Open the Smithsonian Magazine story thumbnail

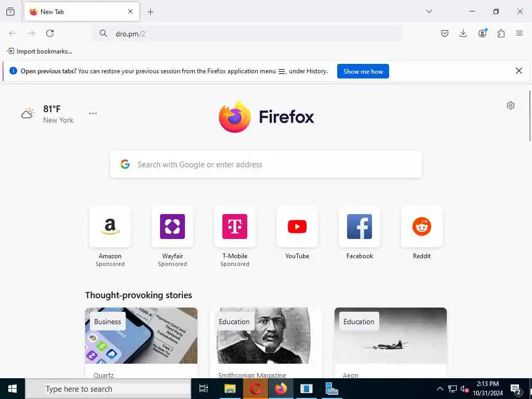(266, 336)
